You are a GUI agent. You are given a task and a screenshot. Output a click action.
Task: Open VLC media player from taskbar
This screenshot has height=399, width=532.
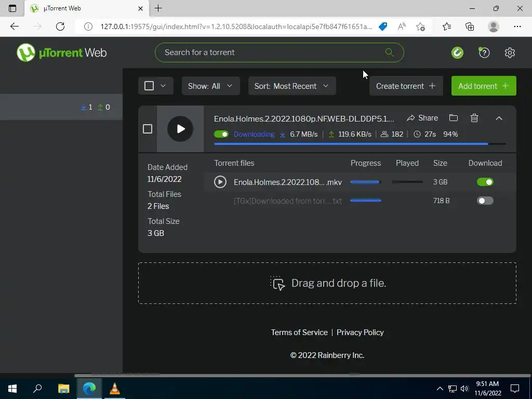[115, 389]
